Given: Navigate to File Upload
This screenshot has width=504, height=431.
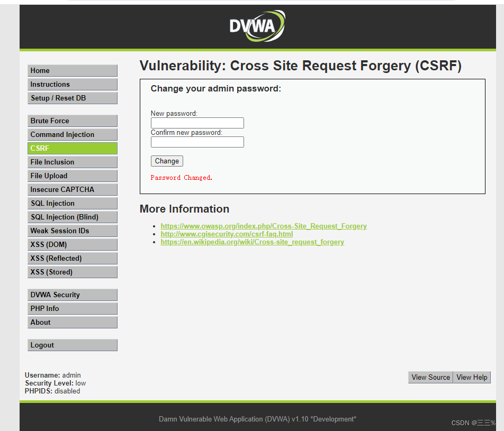Looking at the screenshot, I should click(x=73, y=176).
